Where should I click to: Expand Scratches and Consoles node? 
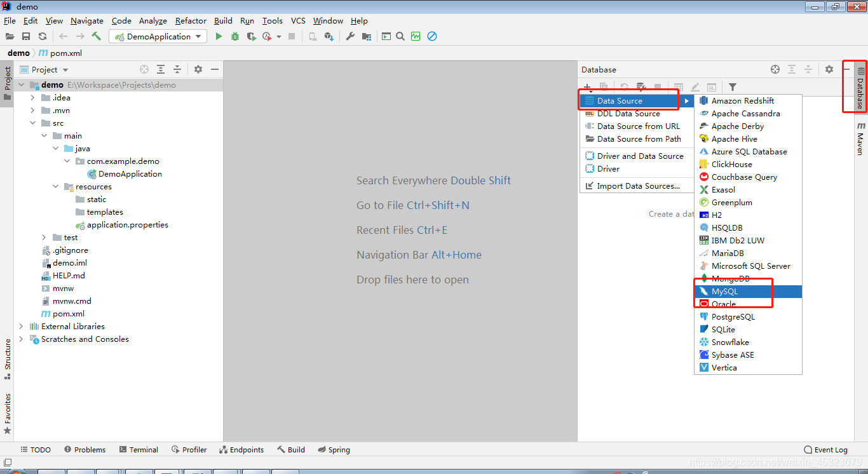[21, 339]
